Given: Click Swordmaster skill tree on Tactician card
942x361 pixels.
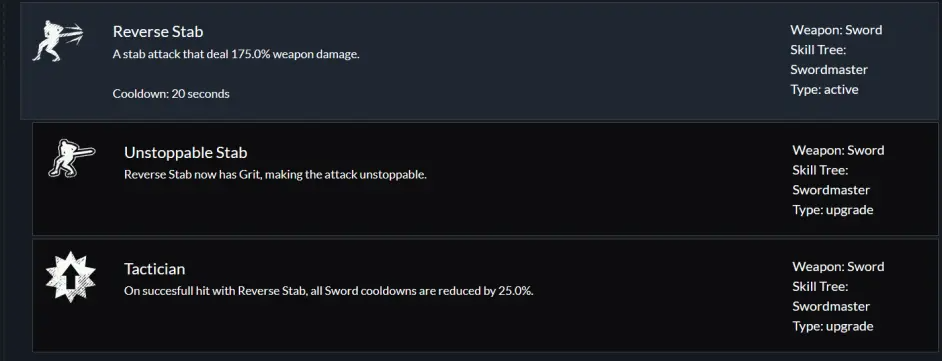Looking at the screenshot, I should coord(831,306).
